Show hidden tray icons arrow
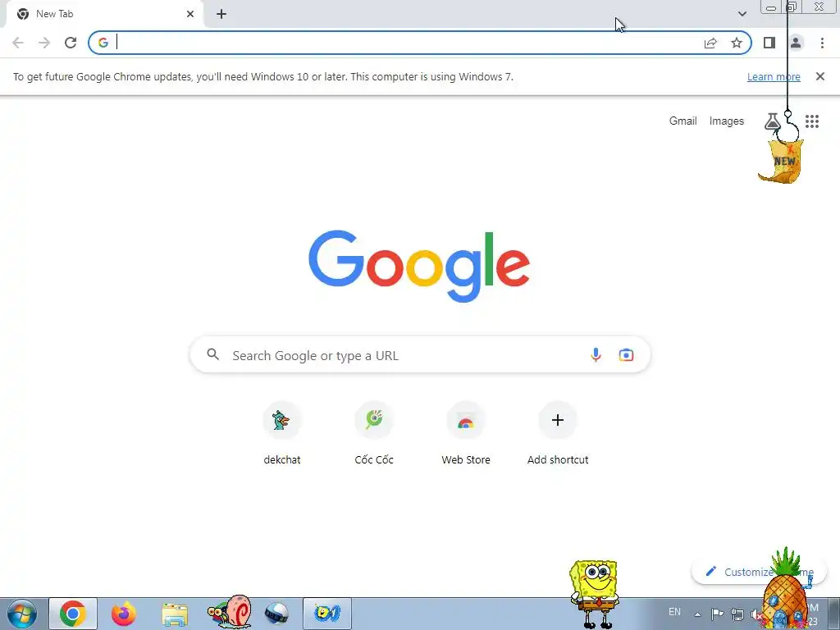 pos(697,614)
